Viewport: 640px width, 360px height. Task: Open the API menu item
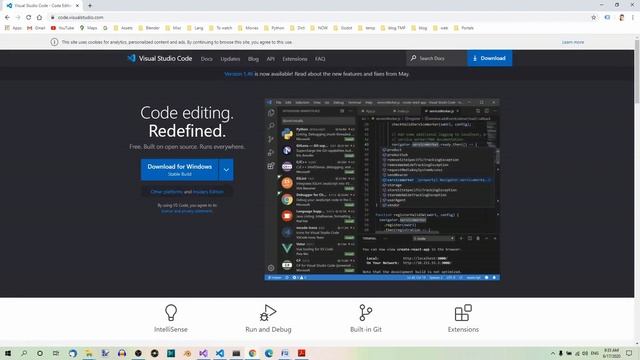click(x=271, y=59)
